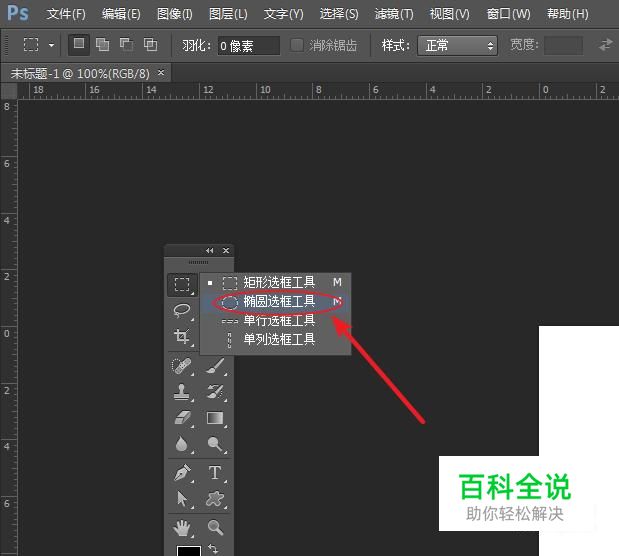The height and width of the screenshot is (556, 619).
Task: Select the Spot Healing Brush tool
Action: [182, 366]
